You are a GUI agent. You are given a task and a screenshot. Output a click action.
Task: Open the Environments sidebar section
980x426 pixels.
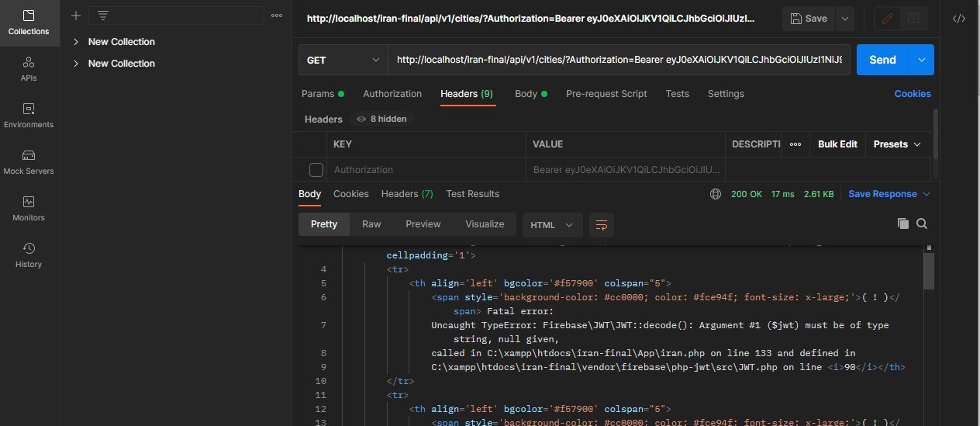(x=29, y=115)
